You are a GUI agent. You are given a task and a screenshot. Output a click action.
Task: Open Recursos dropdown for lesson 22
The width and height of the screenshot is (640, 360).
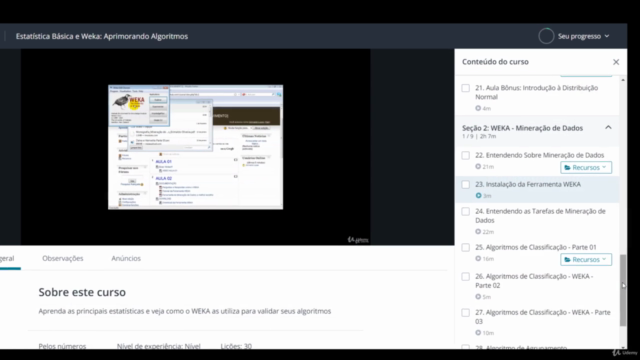pyautogui.click(x=586, y=168)
